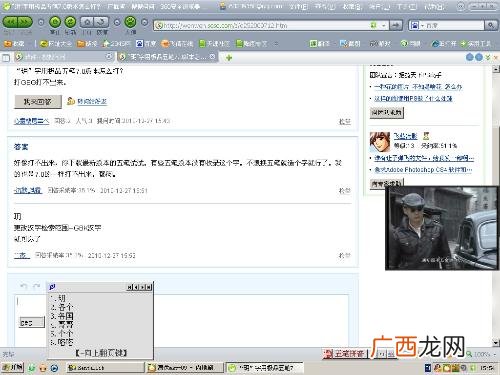The width and height of the screenshot is (500, 375).
Task: Click the IME candidate first-page button
Action: point(130,287)
